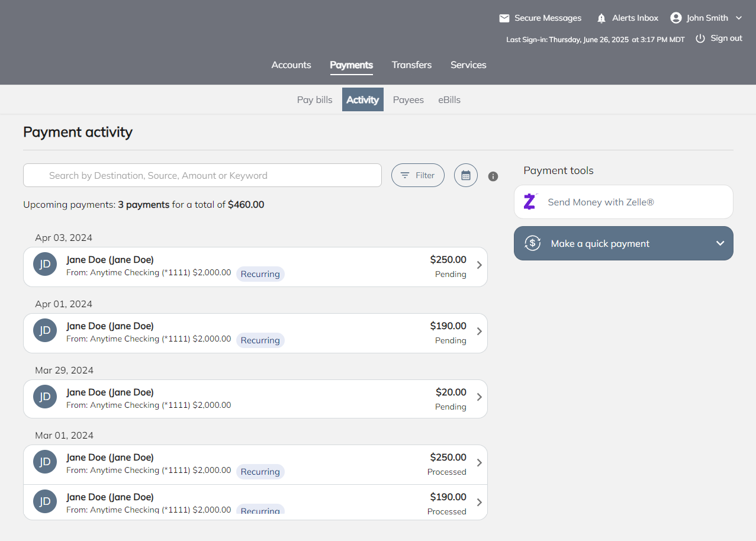
Task: Select the Activity tab
Action: pyautogui.click(x=363, y=99)
